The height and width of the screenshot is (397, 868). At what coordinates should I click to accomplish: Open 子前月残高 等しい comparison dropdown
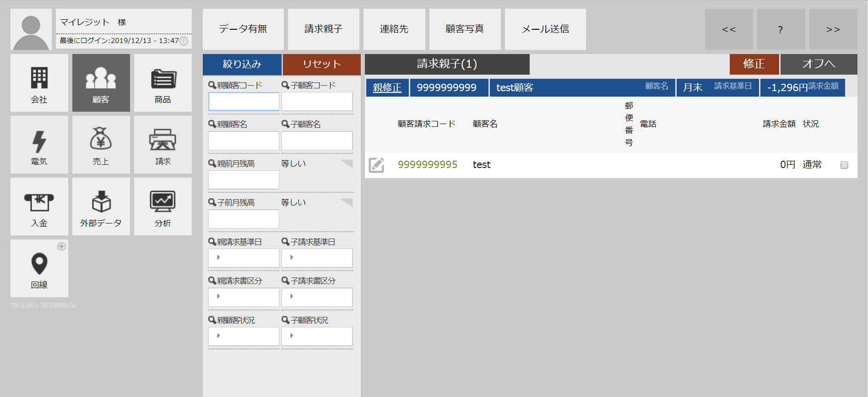point(317,202)
